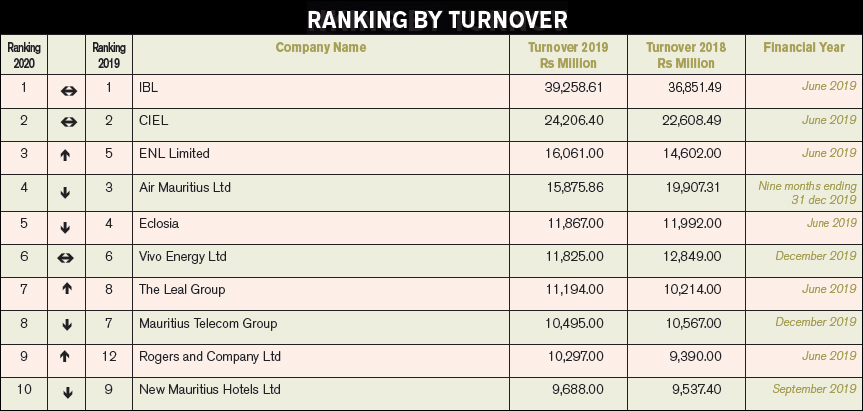Click the up arrow icon for The Leal Group
Image resolution: width=863 pixels, height=411 pixels.
click(67, 288)
